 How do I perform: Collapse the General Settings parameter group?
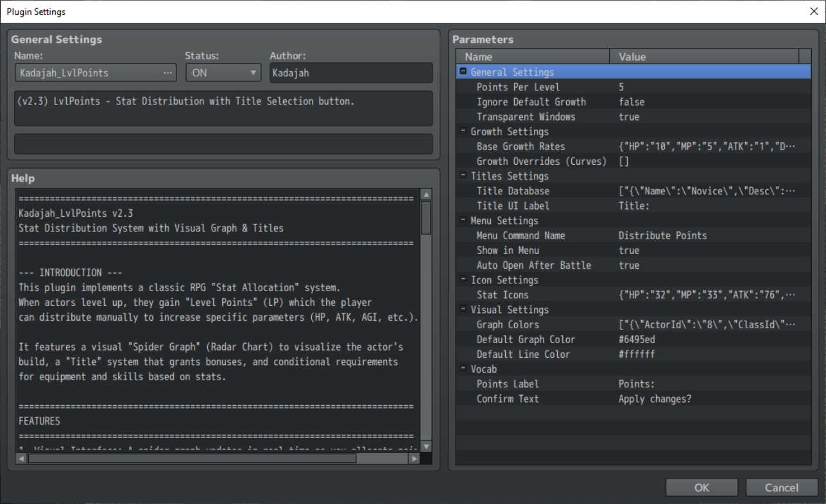point(463,72)
